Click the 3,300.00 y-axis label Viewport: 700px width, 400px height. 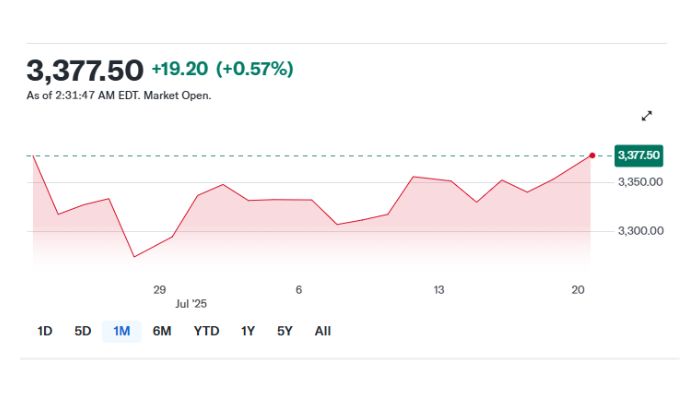(x=641, y=231)
